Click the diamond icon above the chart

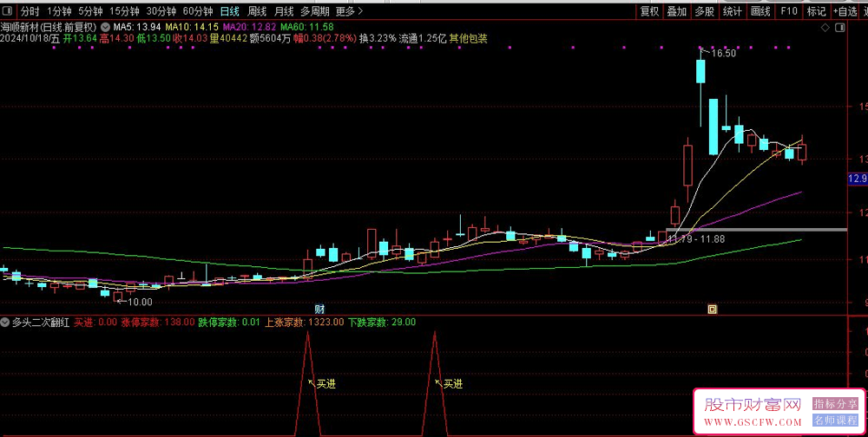coord(825,28)
